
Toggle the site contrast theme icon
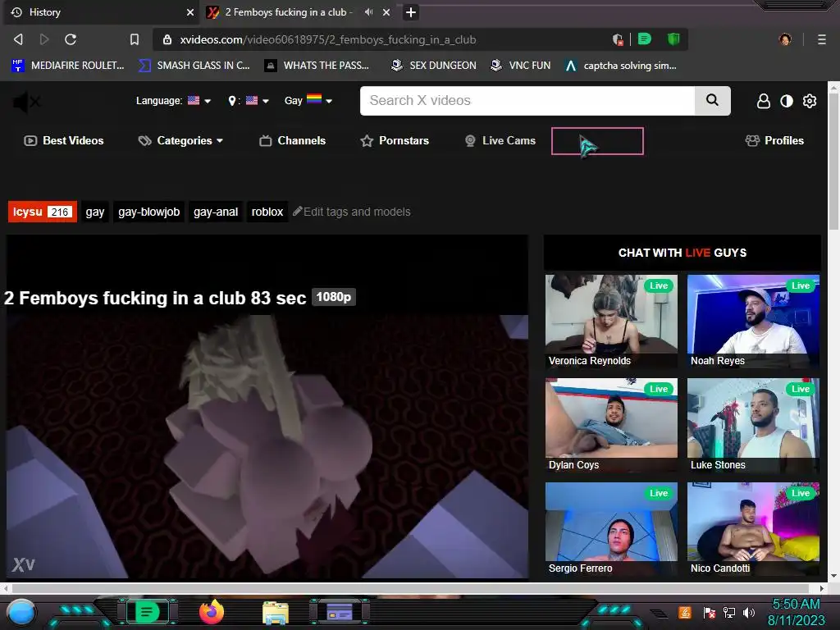point(787,101)
